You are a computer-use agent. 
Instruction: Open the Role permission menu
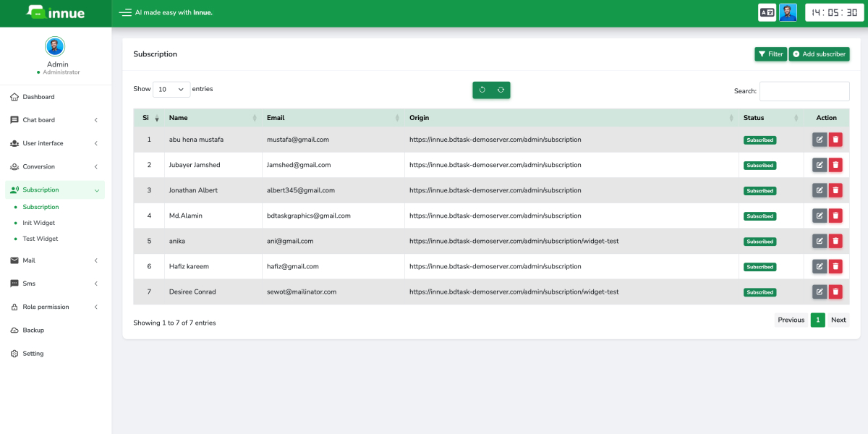[x=43, y=307]
